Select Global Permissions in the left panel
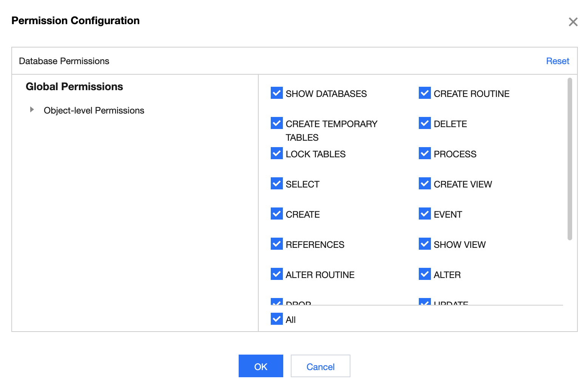Viewport: 588px width, 381px height. point(74,87)
